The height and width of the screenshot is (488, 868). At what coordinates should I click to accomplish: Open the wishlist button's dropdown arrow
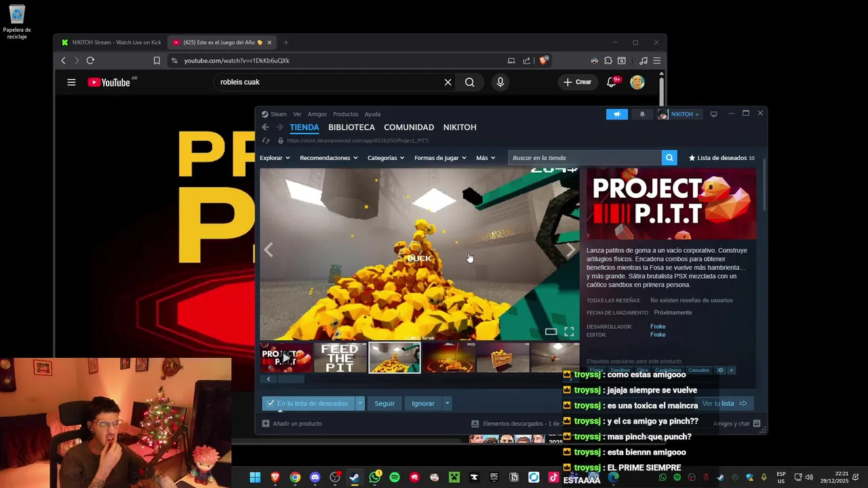coord(360,403)
